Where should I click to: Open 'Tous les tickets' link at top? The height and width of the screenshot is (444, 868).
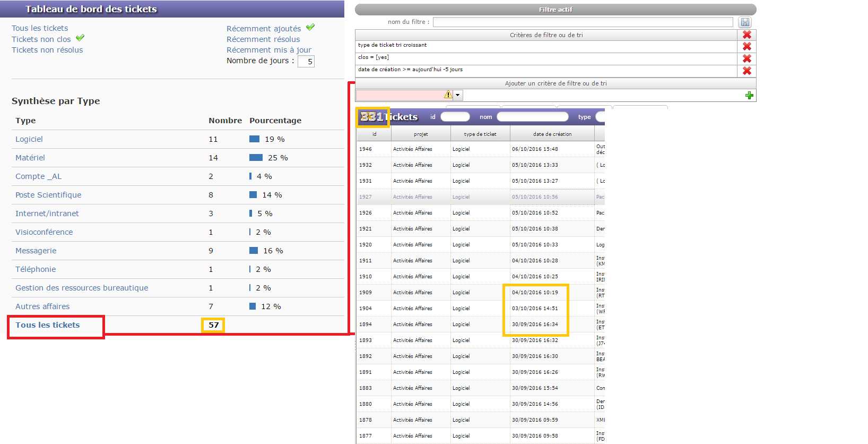coord(40,28)
